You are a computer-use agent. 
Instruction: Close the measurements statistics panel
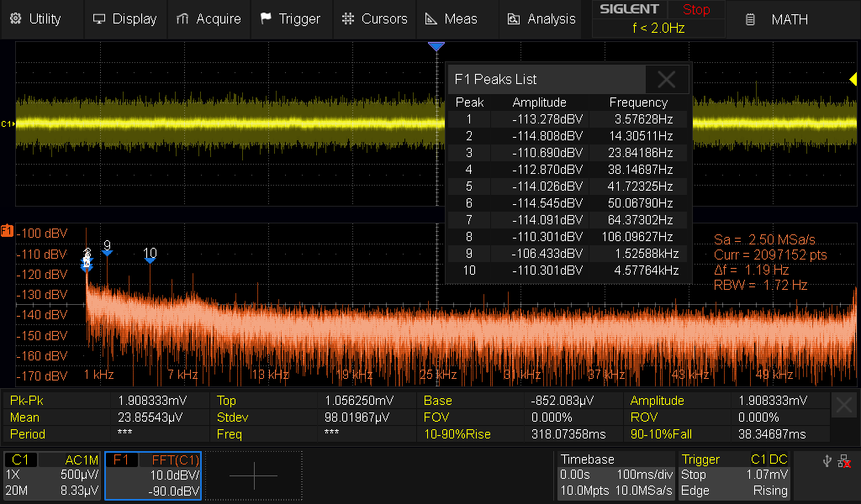[844, 406]
